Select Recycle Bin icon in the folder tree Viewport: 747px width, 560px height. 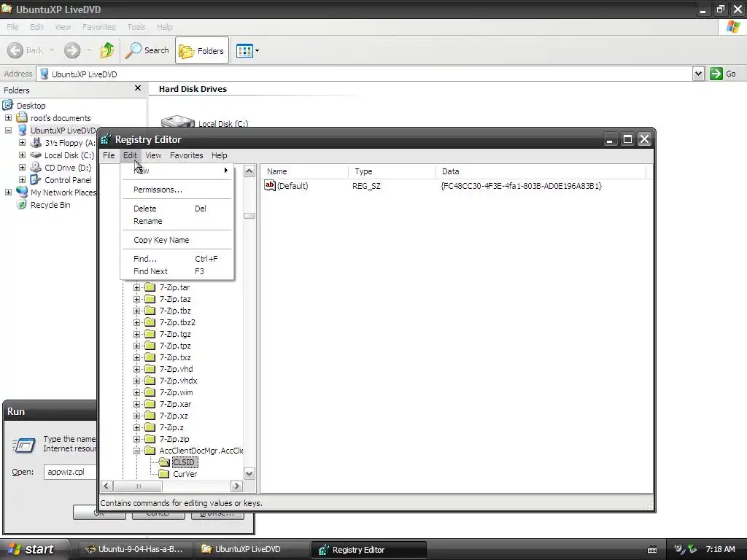click(21, 205)
